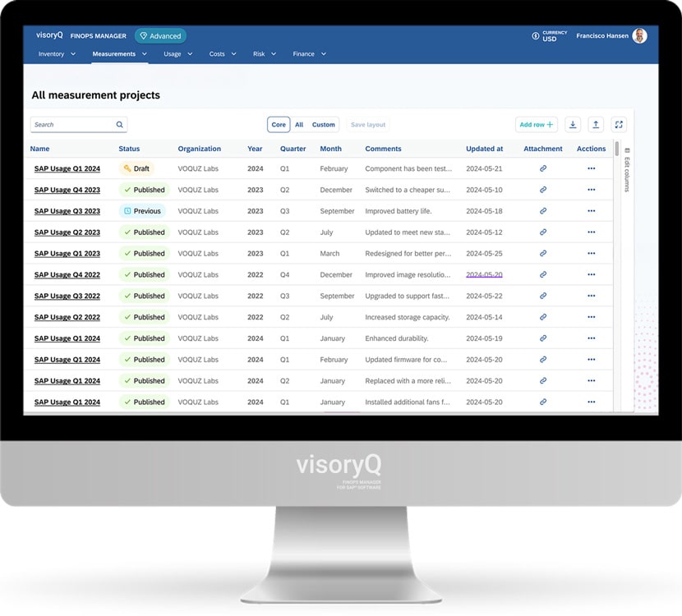Click the upload icon button
Screen dimensions: 682x616
click(596, 125)
